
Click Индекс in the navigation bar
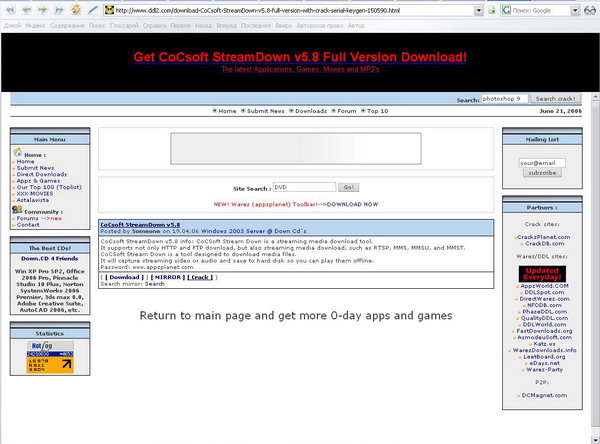point(35,26)
